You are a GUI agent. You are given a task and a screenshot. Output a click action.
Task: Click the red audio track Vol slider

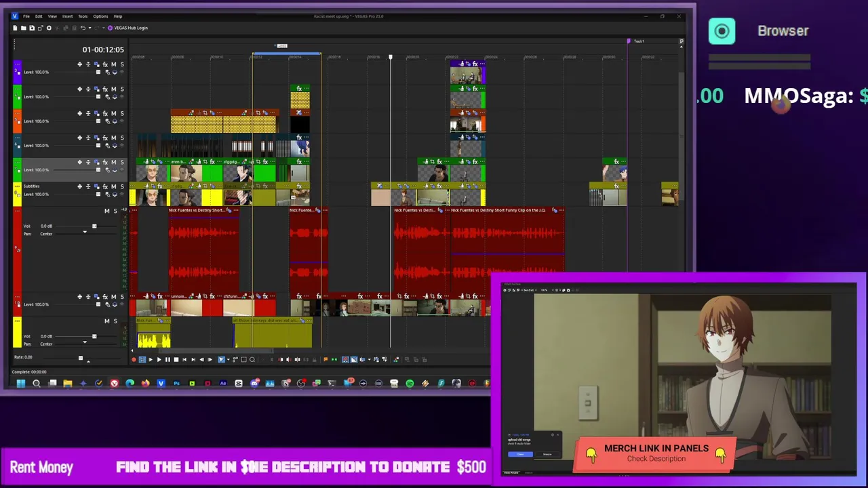(94, 226)
